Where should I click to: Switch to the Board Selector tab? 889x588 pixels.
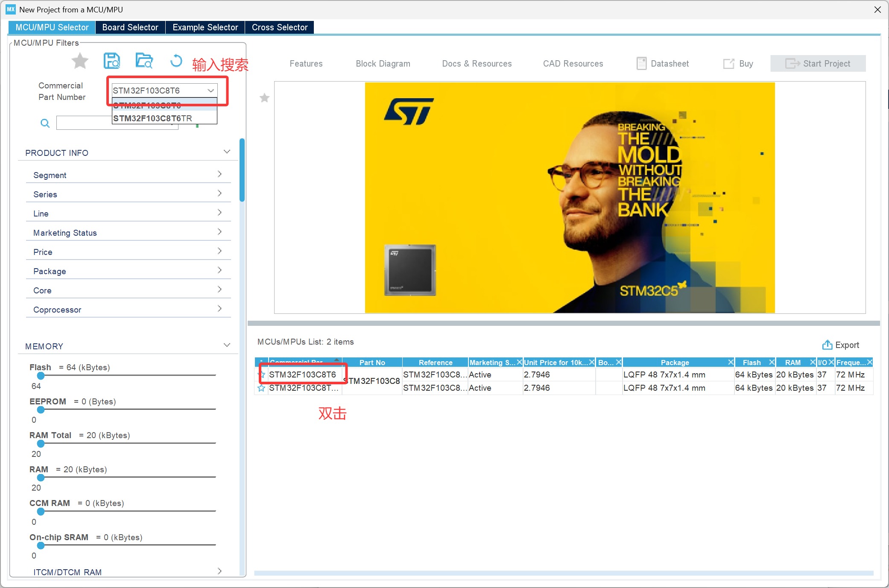pos(130,27)
